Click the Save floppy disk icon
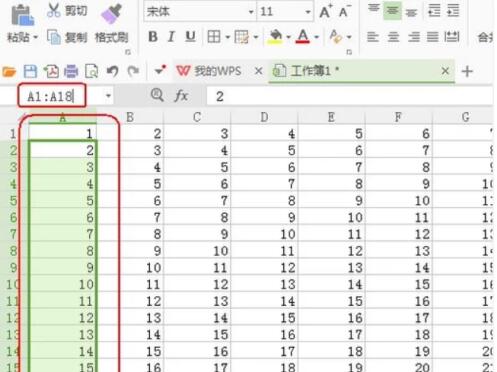 [30, 71]
